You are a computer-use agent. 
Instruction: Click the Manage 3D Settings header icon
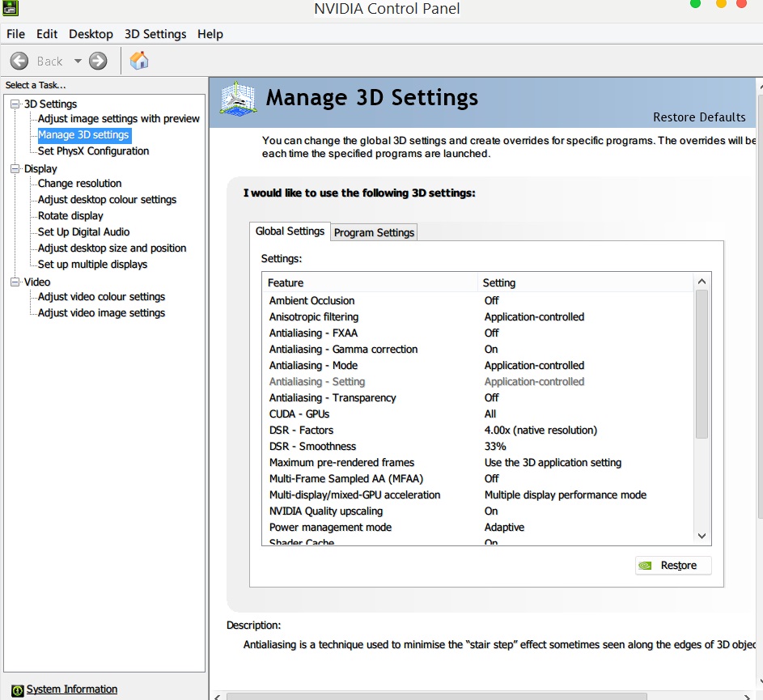pos(237,99)
